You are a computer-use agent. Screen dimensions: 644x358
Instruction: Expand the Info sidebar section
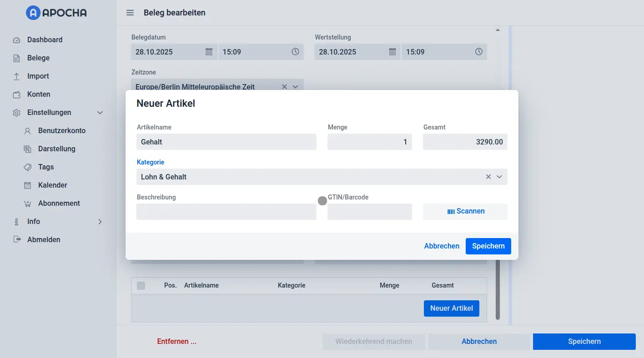pos(100,222)
